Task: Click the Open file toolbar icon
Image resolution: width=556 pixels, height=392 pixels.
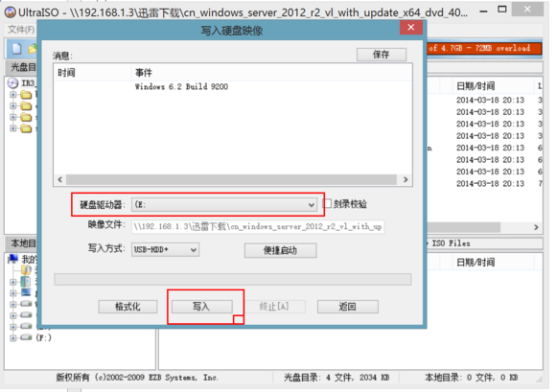Action: [x=33, y=49]
